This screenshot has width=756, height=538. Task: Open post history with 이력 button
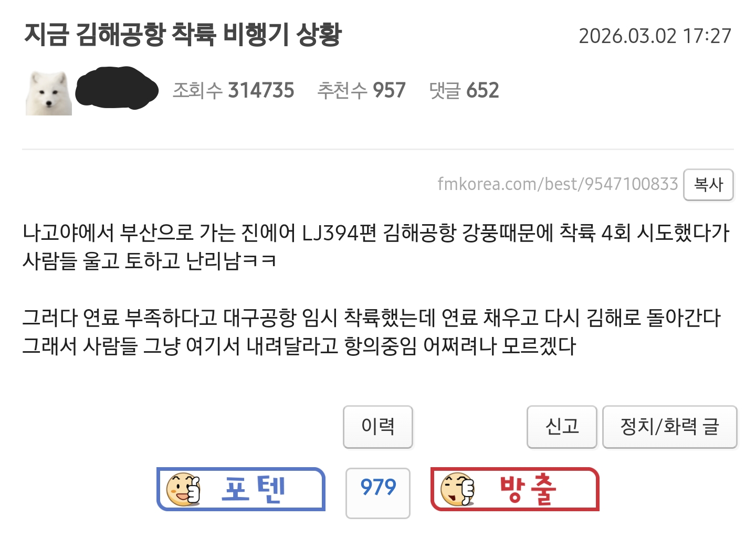378,427
